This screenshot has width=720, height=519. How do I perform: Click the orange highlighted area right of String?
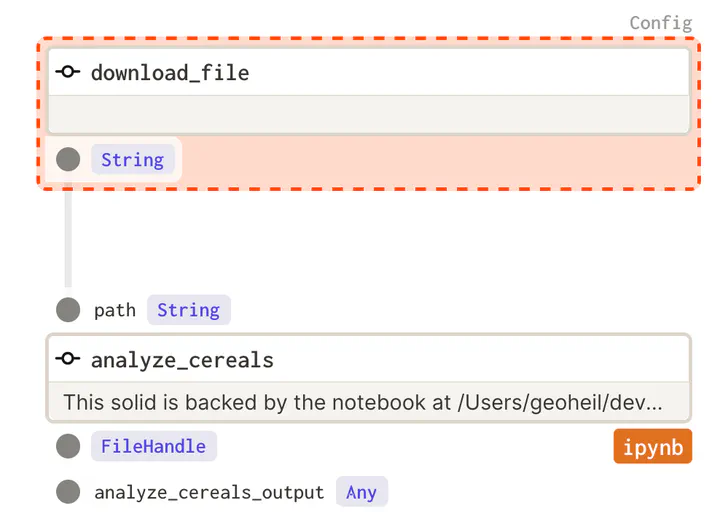point(430,161)
